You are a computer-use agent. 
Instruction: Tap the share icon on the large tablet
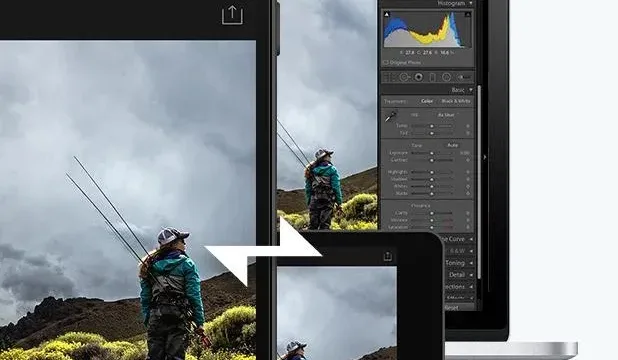tap(233, 15)
